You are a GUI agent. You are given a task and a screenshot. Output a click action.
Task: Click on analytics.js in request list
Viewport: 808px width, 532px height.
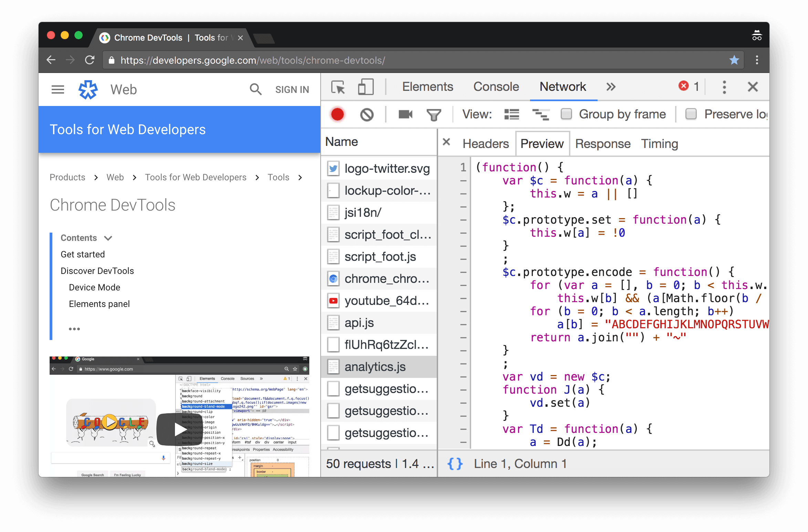pos(376,366)
